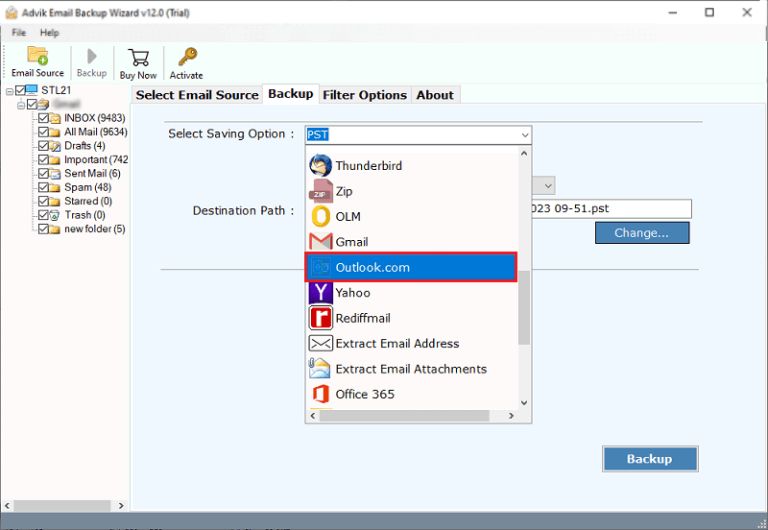Click dropdown list scroll up arrow
Screen dimensions: 768x530
tap(524, 154)
